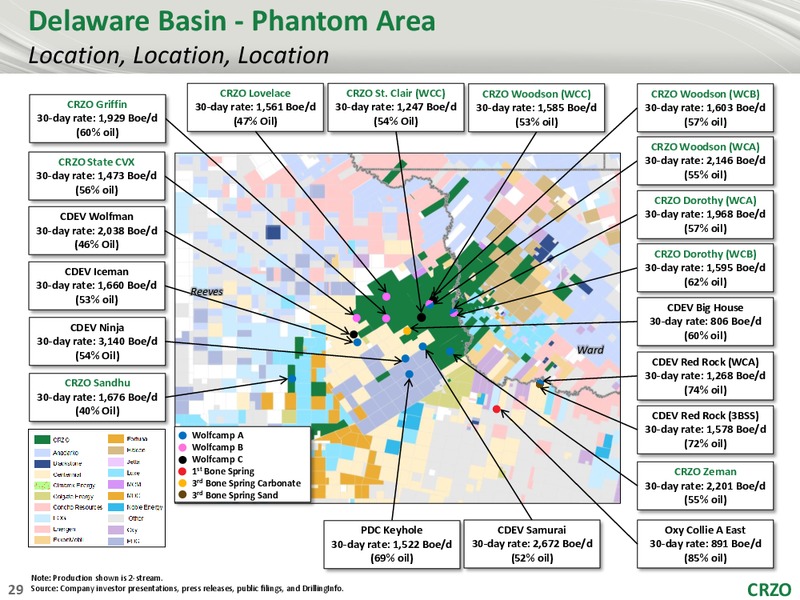Click the CRZO green legend color swatch
This screenshot has height=600, width=800.
(x=42, y=439)
